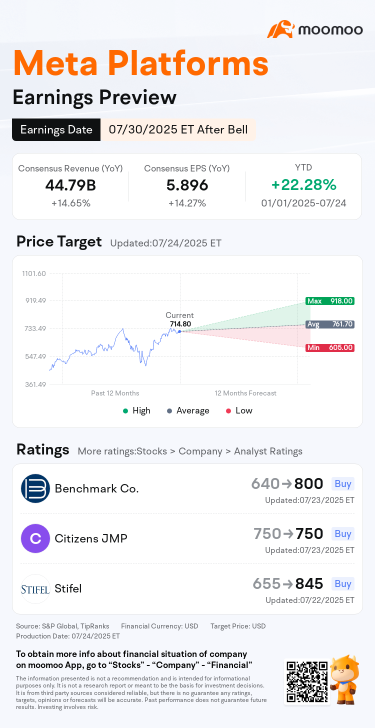Click the Buy tag for Citizens JMP
375x728 pixels.
tap(343, 534)
